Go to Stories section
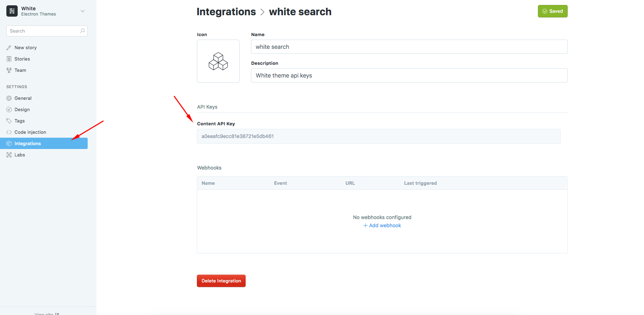The image size is (644, 315). [22, 59]
